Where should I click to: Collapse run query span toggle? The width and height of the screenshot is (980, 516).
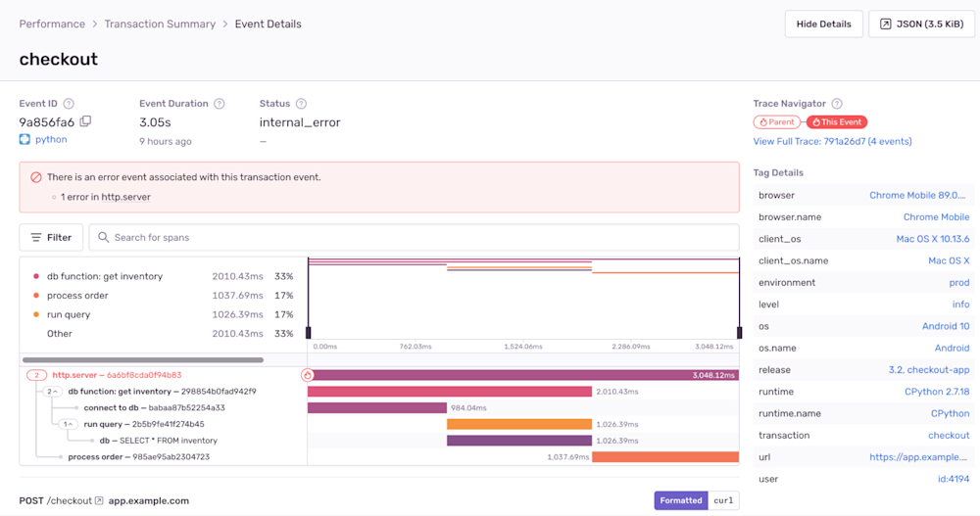(69, 424)
